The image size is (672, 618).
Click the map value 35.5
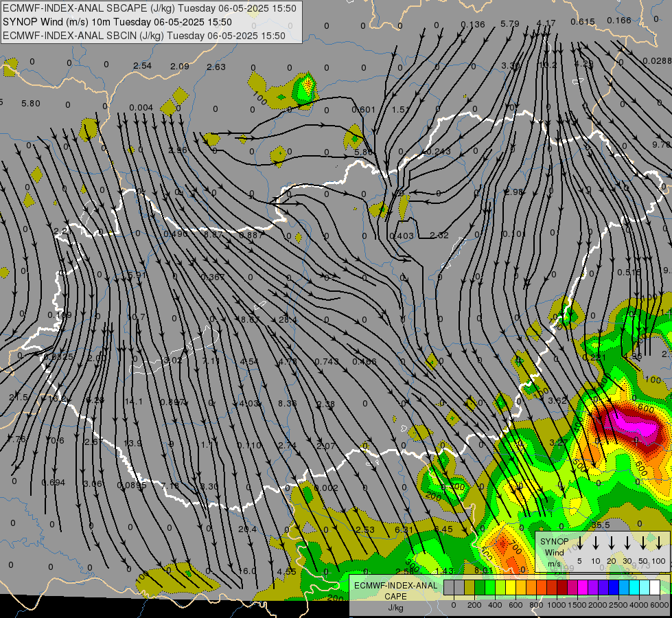pos(601,525)
